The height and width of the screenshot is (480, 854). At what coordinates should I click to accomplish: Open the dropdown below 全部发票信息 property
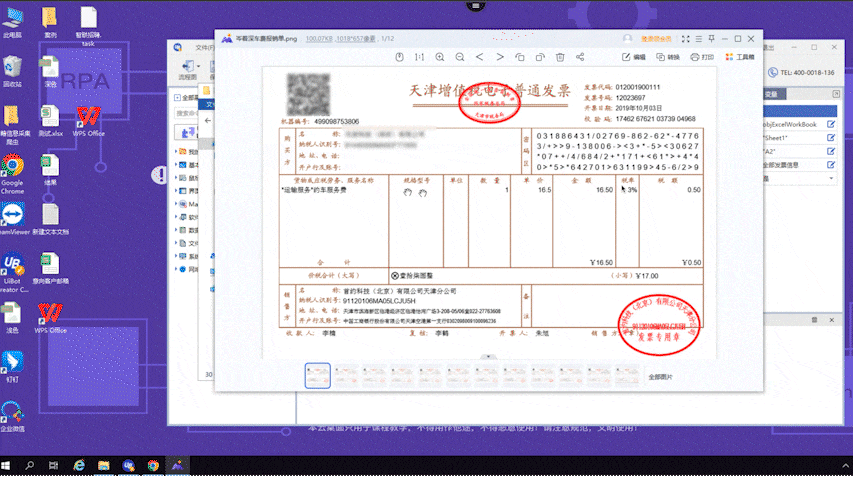click(831, 178)
